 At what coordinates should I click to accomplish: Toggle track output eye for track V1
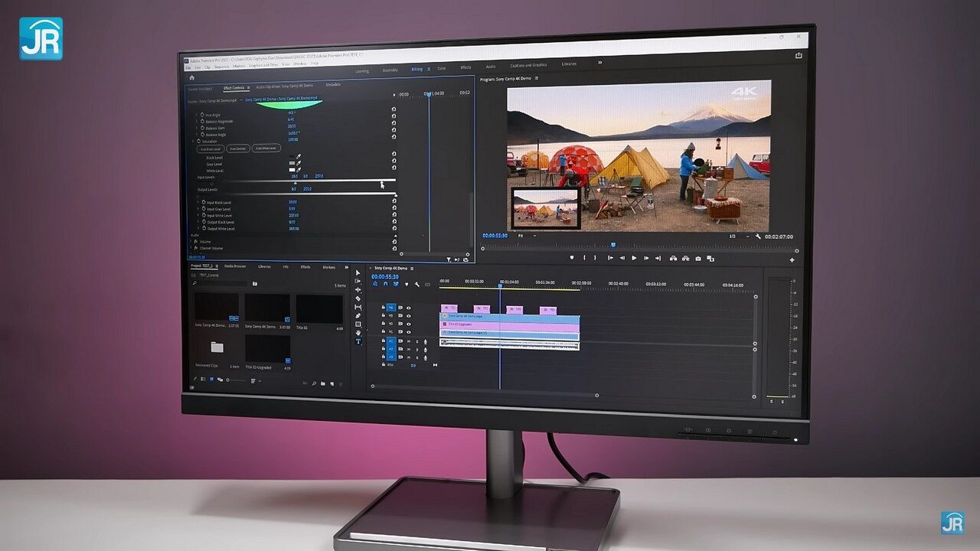pyautogui.click(x=408, y=332)
